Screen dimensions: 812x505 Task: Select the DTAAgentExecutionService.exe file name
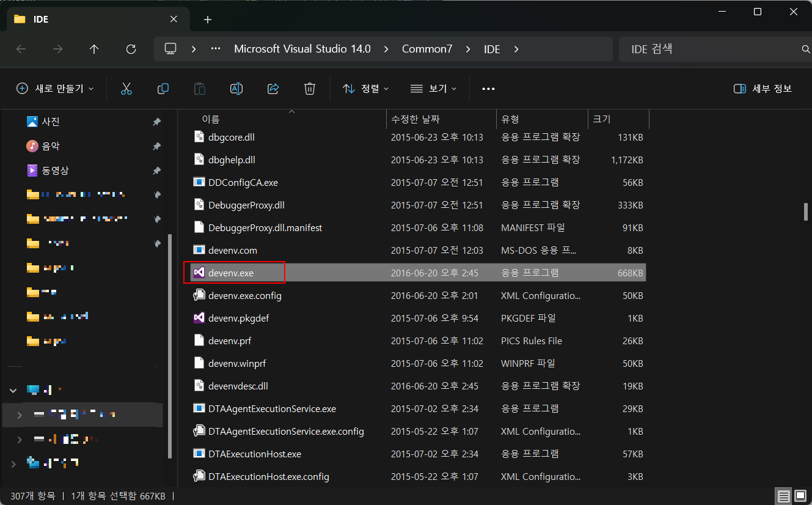click(272, 408)
